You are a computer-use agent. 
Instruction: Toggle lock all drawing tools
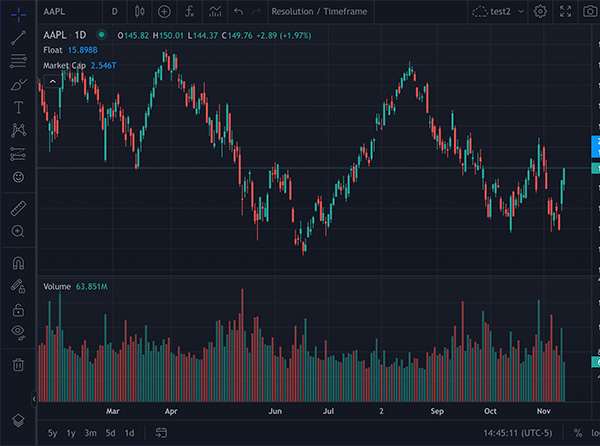tap(18, 310)
